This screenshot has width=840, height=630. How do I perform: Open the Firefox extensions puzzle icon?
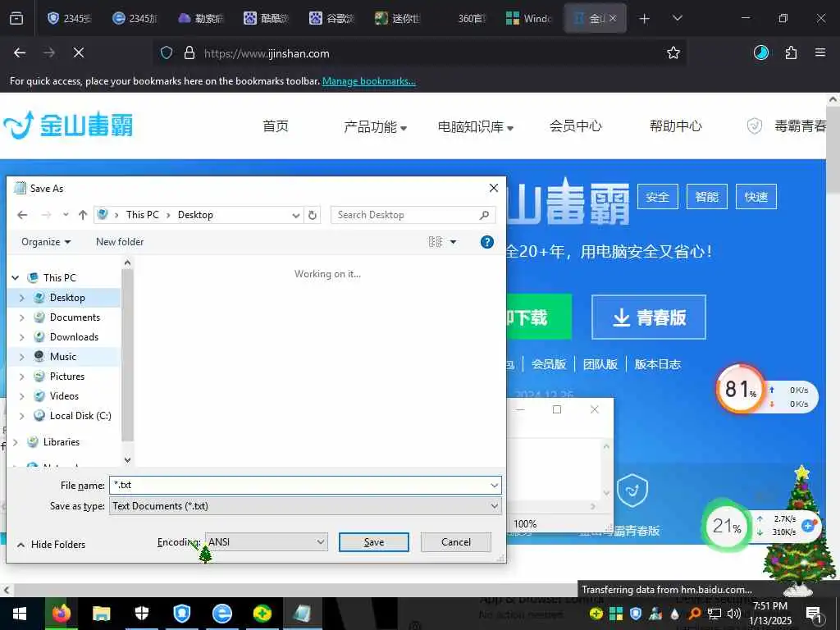pyautogui.click(x=791, y=52)
